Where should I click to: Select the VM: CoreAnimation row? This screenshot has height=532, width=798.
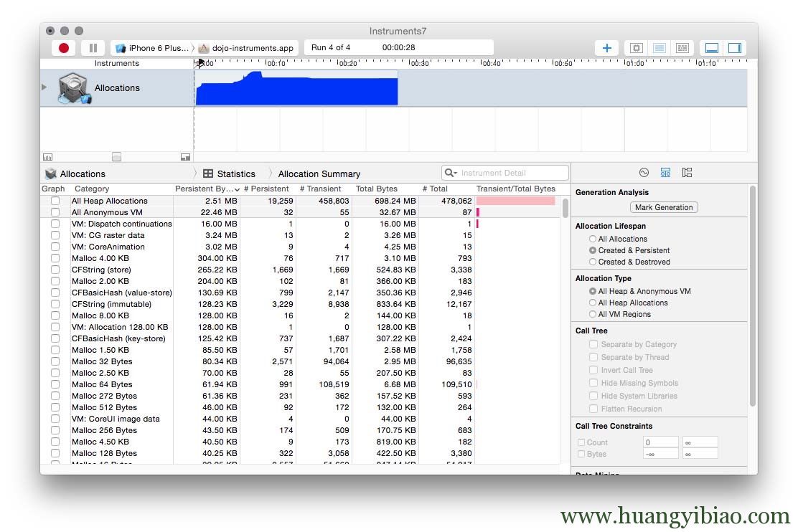point(300,247)
